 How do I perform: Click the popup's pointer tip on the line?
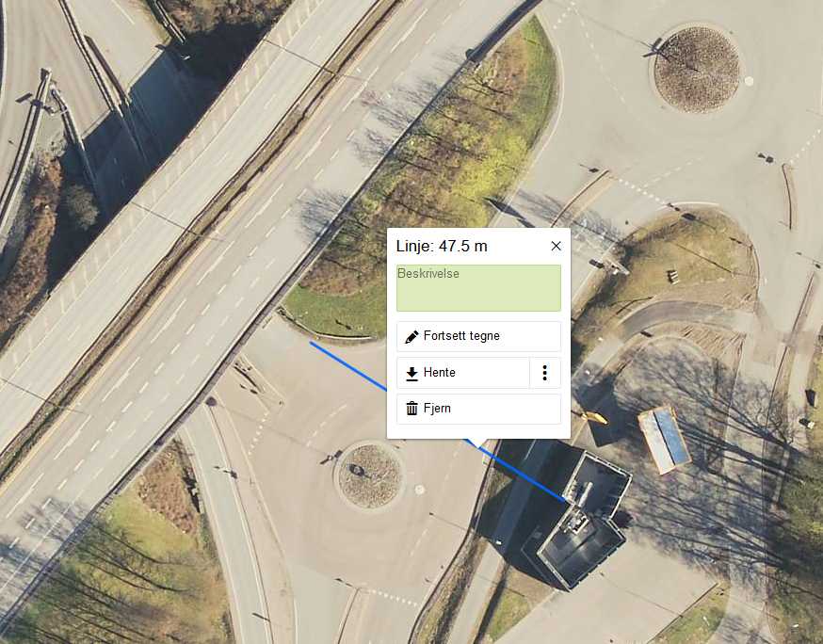pos(477,446)
